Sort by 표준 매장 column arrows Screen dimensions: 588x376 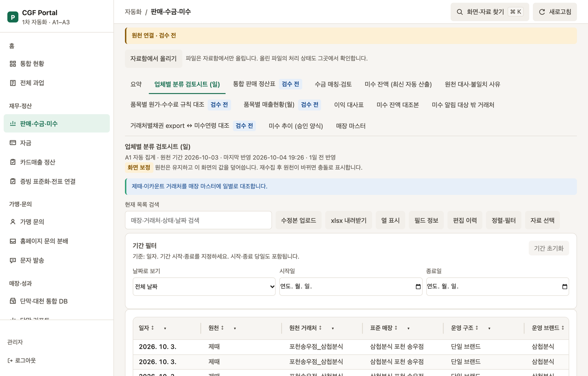(x=396, y=328)
